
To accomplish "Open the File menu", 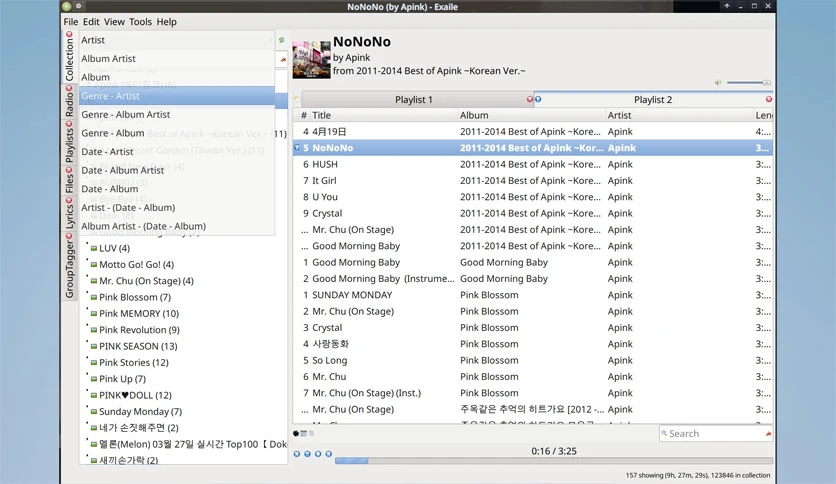I will [x=70, y=22].
